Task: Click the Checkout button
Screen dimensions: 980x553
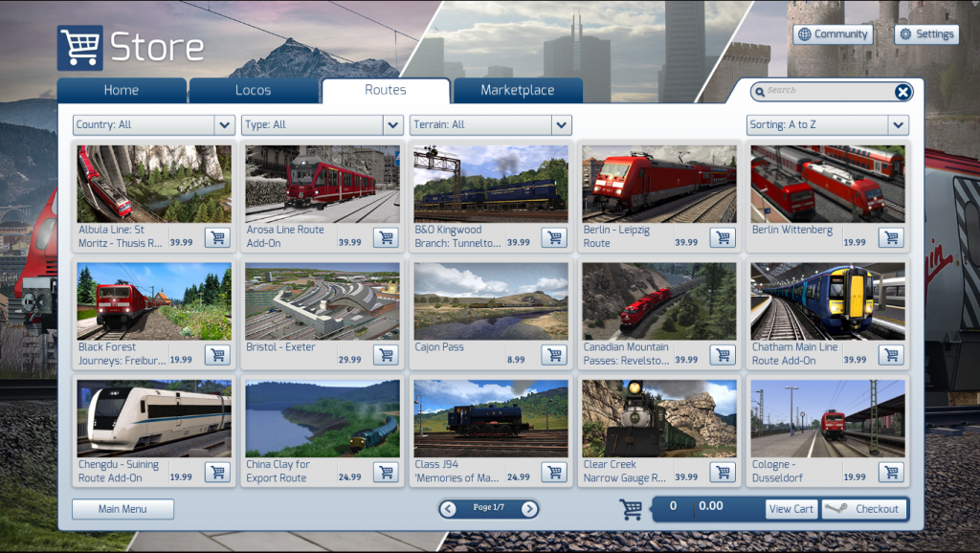Action: (863, 508)
